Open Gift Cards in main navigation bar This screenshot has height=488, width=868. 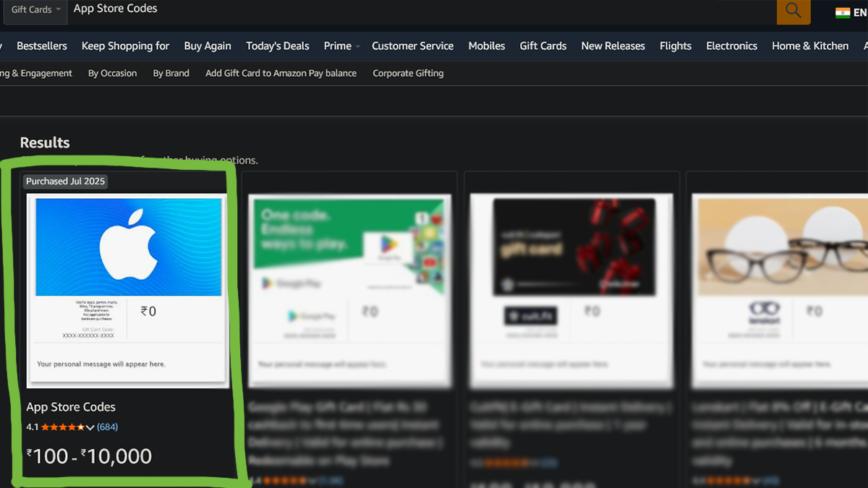point(542,46)
